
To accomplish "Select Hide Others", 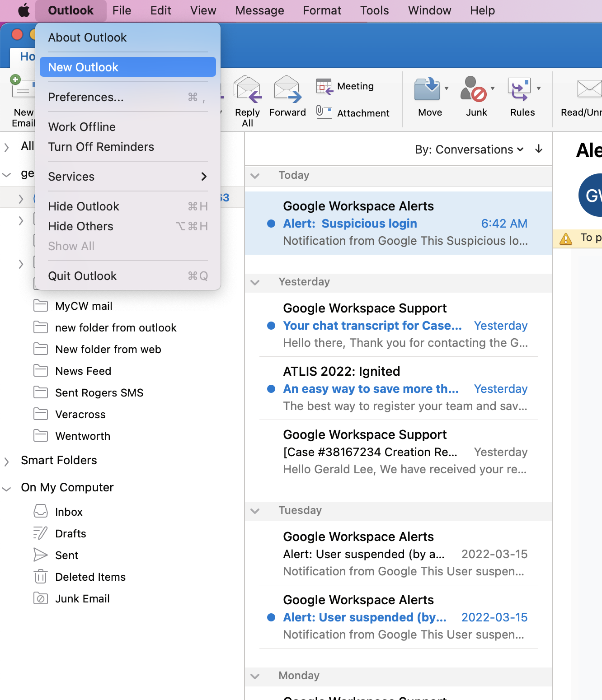I will (128, 226).
